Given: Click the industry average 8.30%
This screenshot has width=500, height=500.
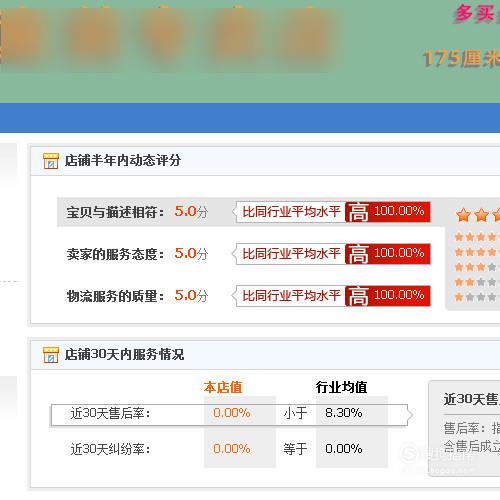Looking at the screenshot, I should click(x=344, y=413).
